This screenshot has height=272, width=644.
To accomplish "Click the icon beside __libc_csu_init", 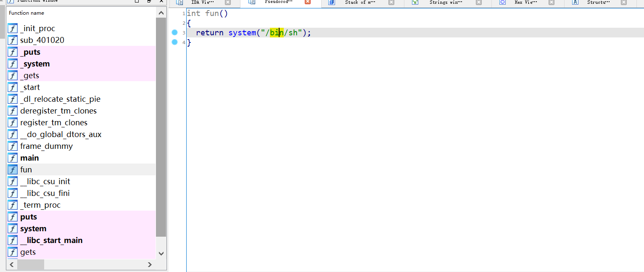I will (13, 181).
